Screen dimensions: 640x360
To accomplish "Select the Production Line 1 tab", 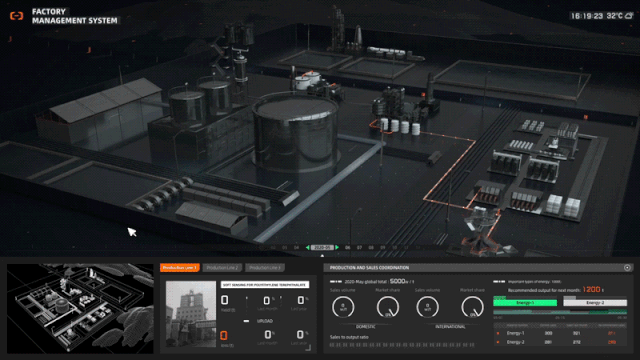I will pyautogui.click(x=180, y=268).
